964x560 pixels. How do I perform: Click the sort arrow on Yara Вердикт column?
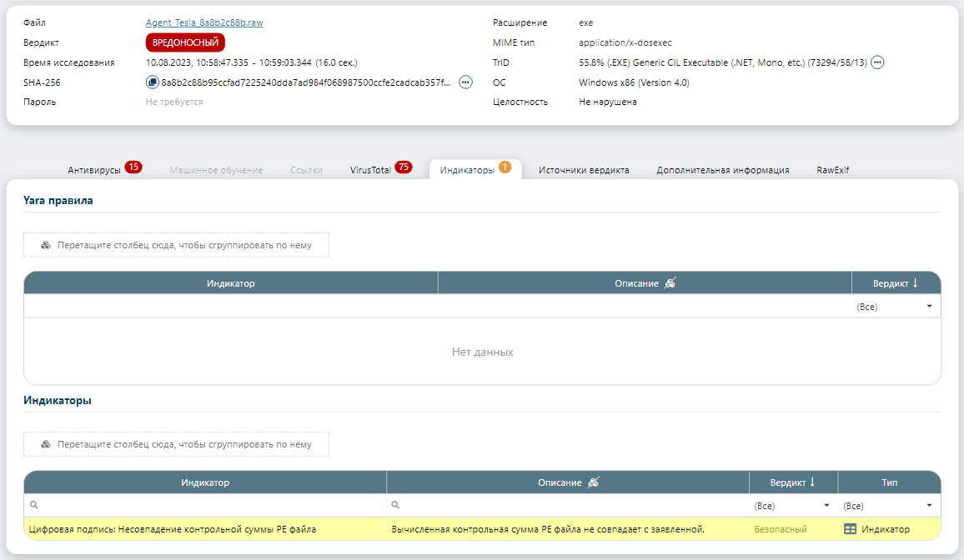click(x=916, y=283)
